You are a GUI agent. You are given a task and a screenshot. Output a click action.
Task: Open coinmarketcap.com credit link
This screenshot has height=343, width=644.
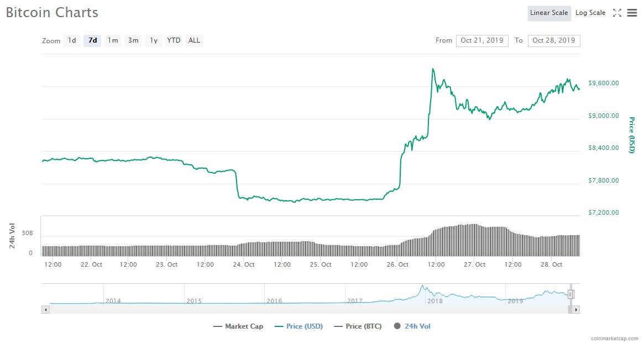point(615,339)
